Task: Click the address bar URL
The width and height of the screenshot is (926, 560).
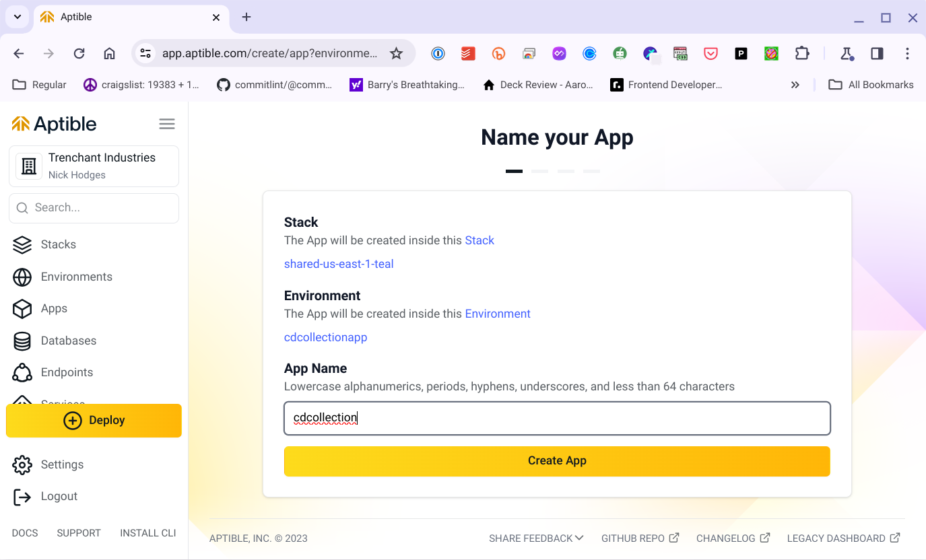Action: point(270,54)
